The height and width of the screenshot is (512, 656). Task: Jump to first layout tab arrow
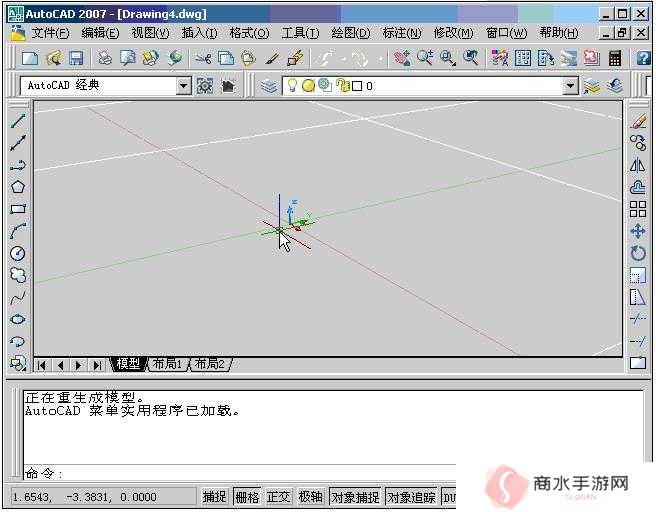point(41,365)
